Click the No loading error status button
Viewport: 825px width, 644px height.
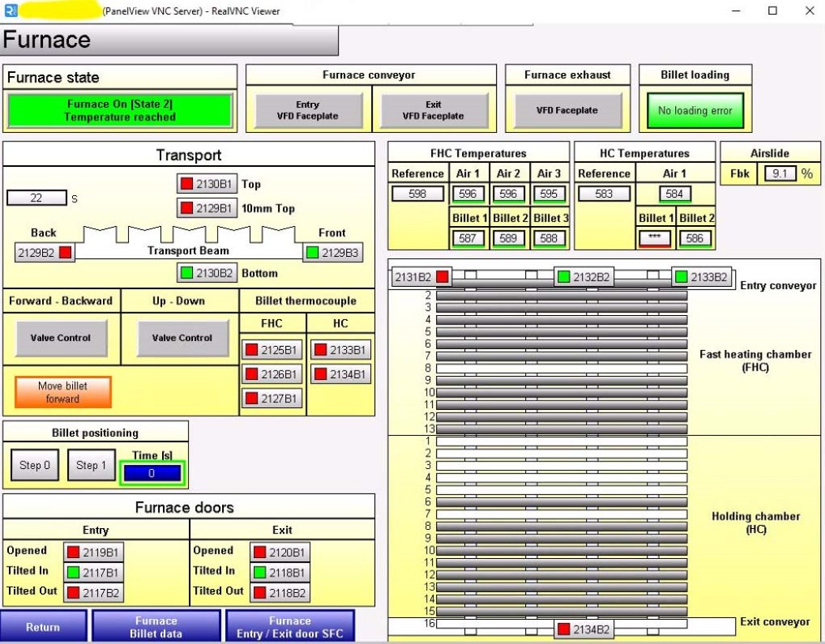695,110
